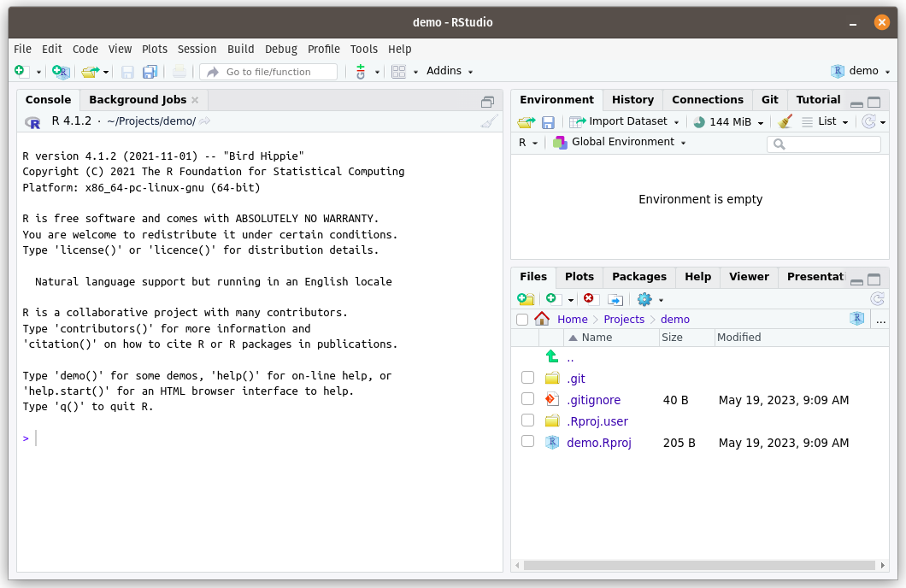Switch to the Plots tab in lower pane
Screen dimensions: 906x588
[x=579, y=277]
